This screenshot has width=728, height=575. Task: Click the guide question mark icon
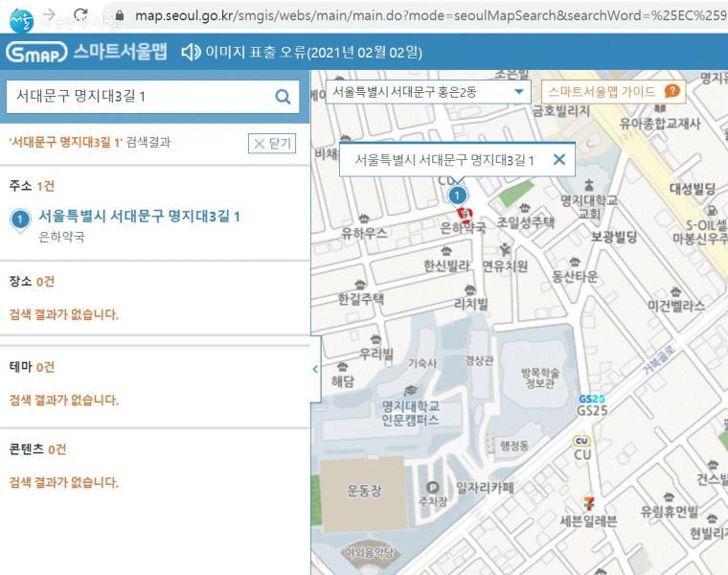point(671,92)
